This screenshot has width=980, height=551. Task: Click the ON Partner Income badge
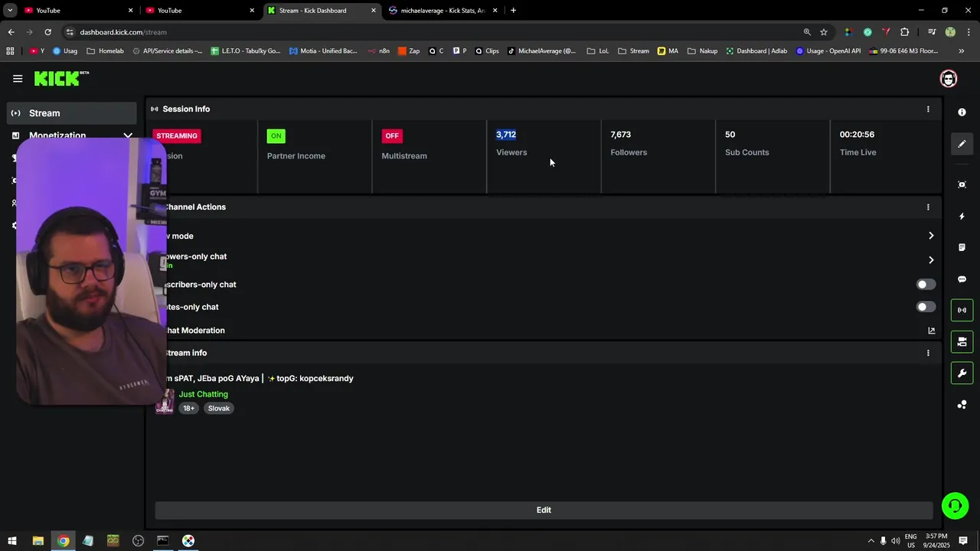(276, 136)
